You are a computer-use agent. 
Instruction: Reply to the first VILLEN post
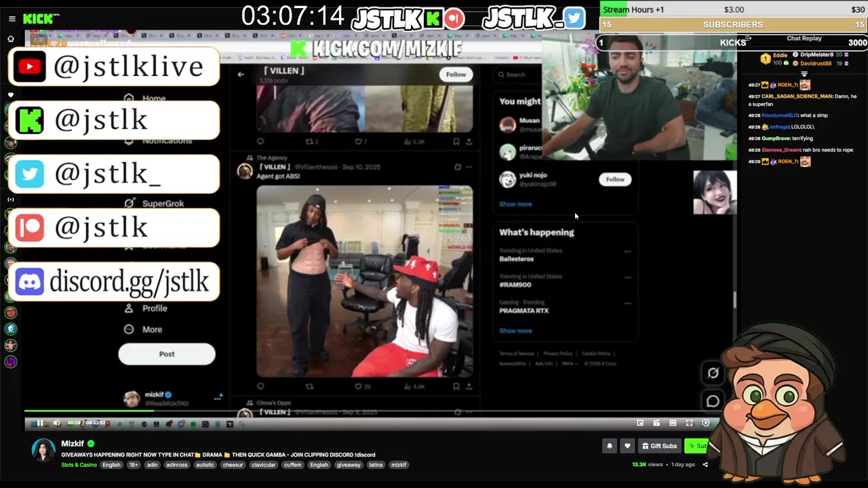pyautogui.click(x=260, y=142)
